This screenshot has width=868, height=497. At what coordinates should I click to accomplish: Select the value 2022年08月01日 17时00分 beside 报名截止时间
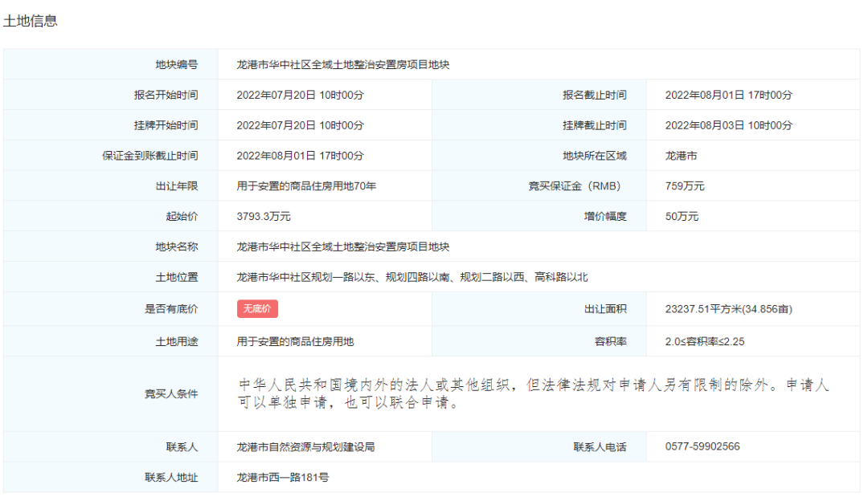click(728, 95)
